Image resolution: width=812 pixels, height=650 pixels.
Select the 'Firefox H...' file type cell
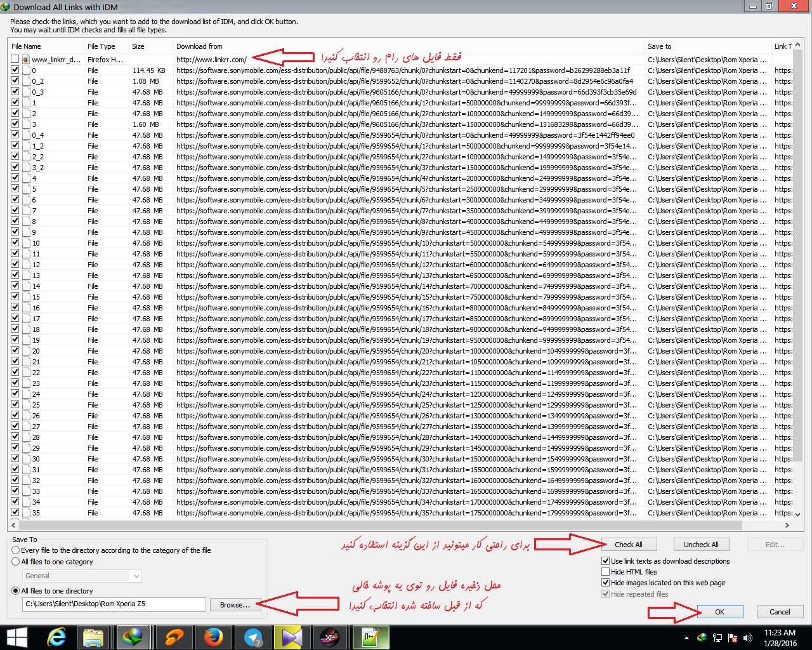pos(105,60)
